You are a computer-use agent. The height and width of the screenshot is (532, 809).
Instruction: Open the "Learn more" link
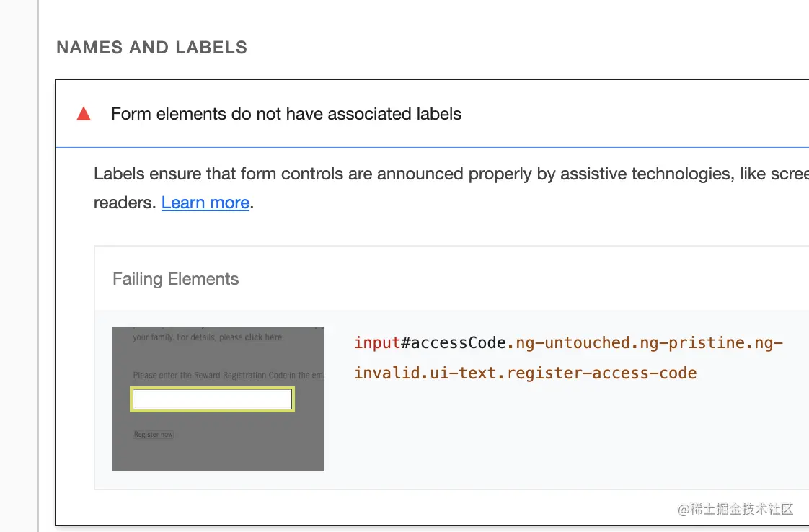click(205, 203)
